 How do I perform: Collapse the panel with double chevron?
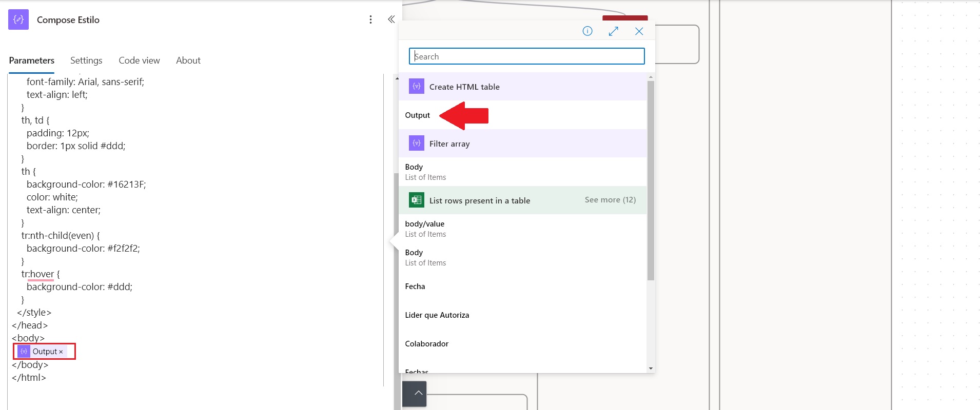pyautogui.click(x=391, y=19)
